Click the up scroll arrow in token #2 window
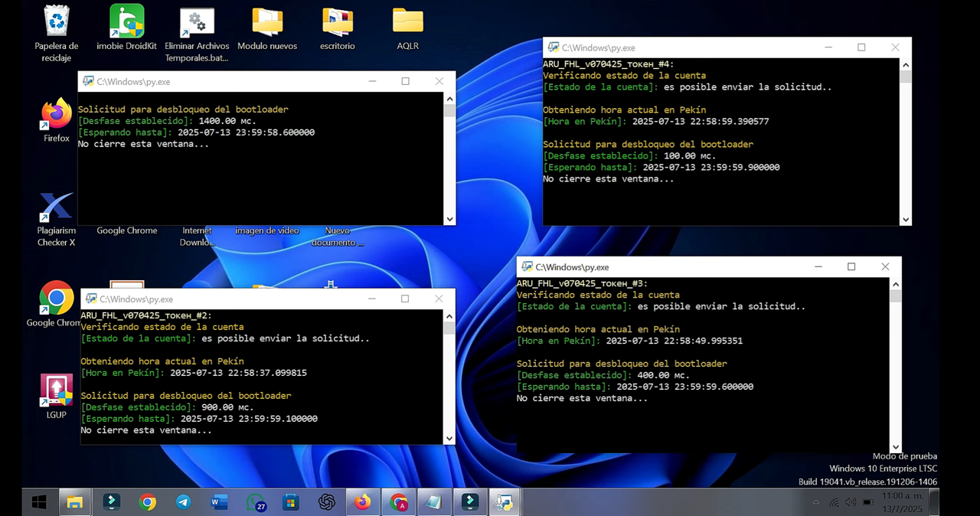 [x=449, y=315]
